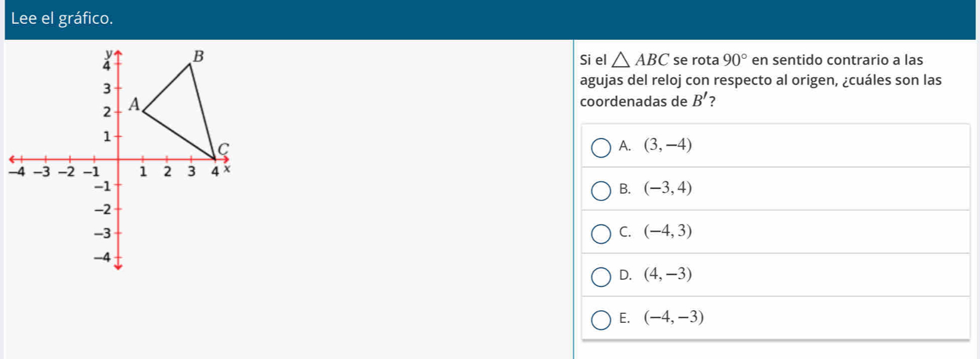Image resolution: width=980 pixels, height=359 pixels.
Task: Click the −2 tick label on y-axis
Action: coord(103,209)
